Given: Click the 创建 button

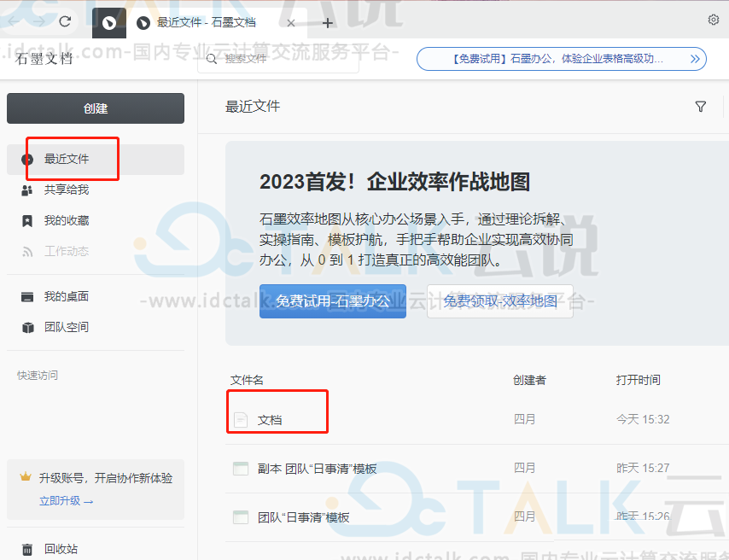Looking at the screenshot, I should (96, 108).
